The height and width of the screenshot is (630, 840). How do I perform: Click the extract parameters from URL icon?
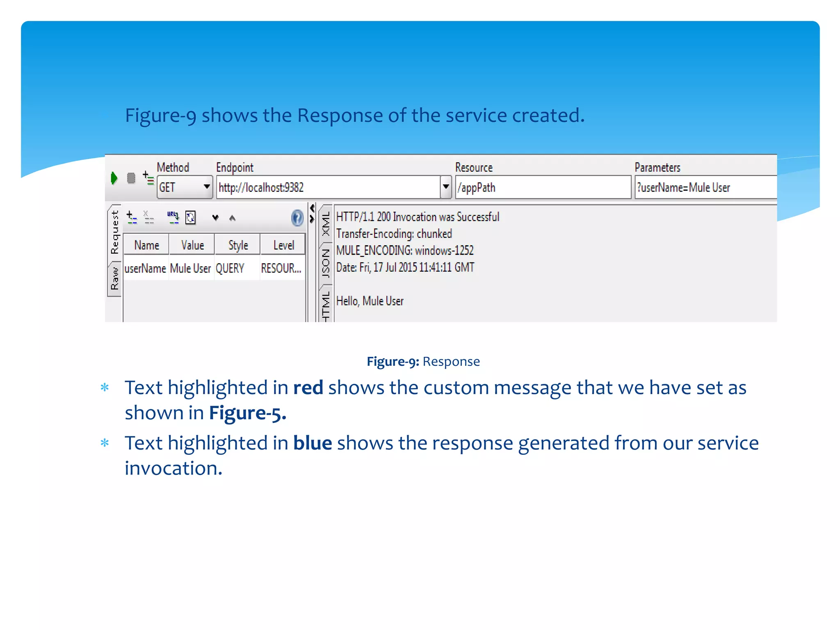(173, 217)
